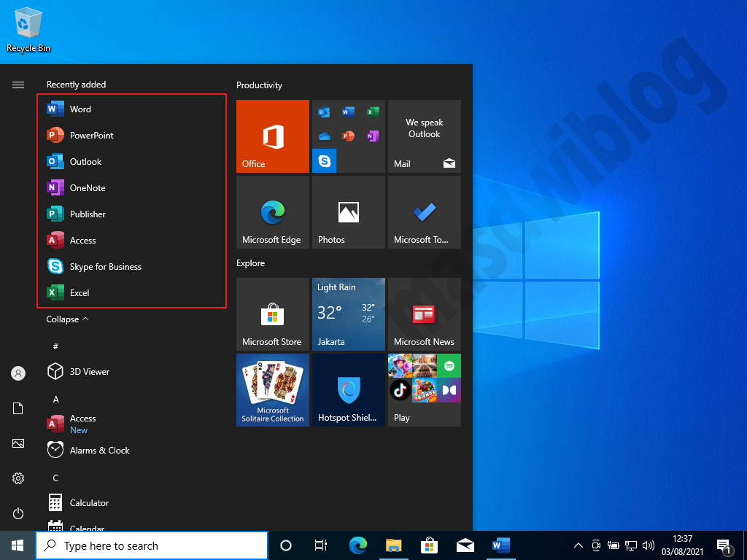Screen dimensions: 747x560
Task: Open the Jakarta weather tile
Action: pos(348,314)
